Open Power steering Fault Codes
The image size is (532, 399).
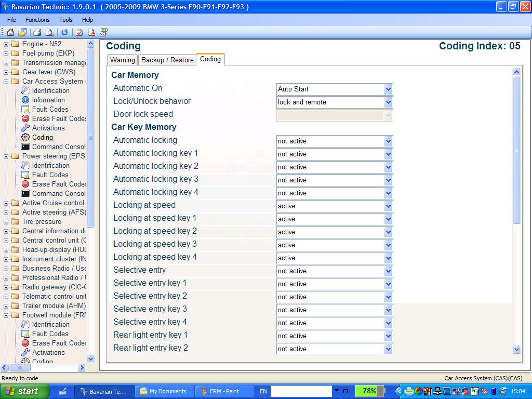click(50, 175)
